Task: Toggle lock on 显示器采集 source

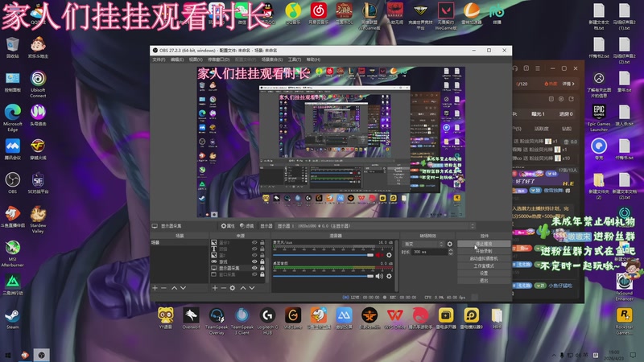Action: (x=262, y=268)
